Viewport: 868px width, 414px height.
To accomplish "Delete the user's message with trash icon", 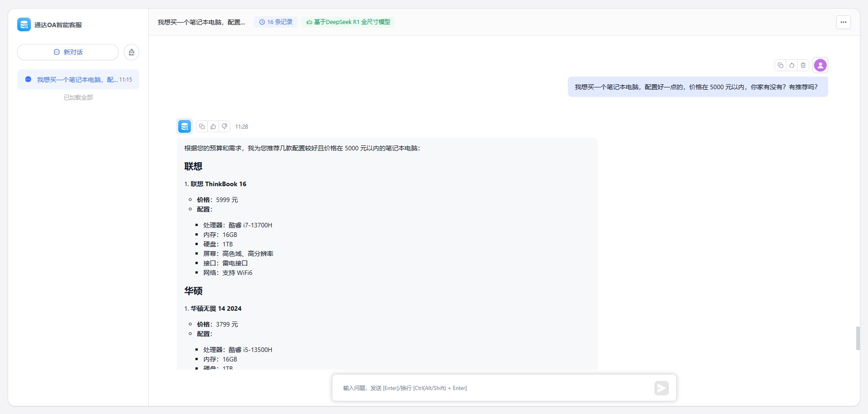I will [803, 65].
